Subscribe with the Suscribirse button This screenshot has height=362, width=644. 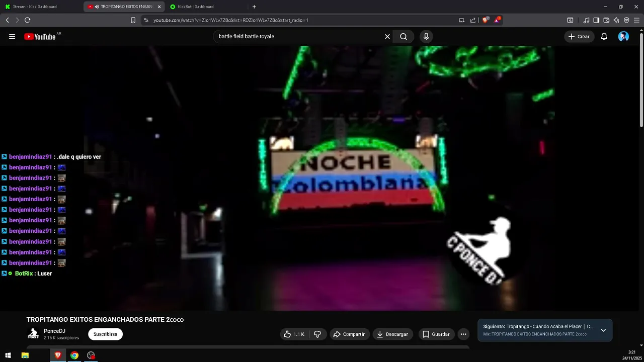[x=105, y=334]
